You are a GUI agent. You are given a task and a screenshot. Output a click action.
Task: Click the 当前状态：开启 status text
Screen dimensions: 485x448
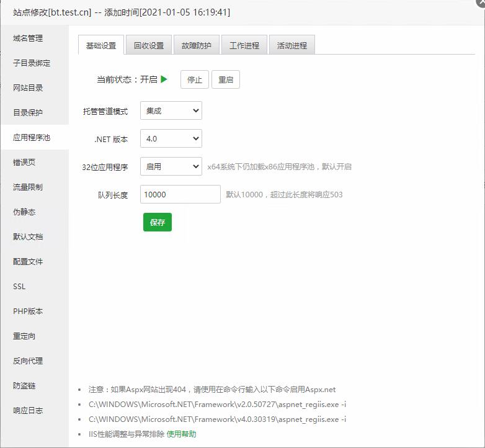(127, 79)
